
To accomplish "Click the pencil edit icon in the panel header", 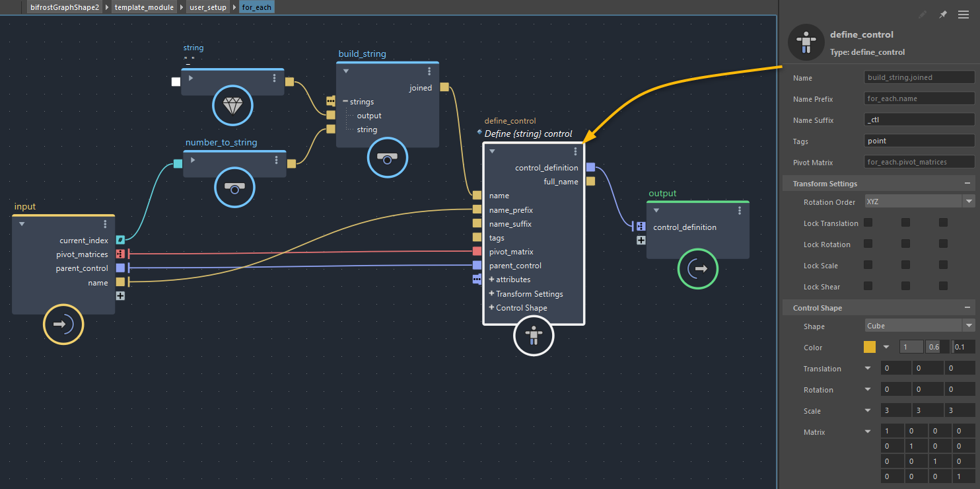I will coord(923,15).
